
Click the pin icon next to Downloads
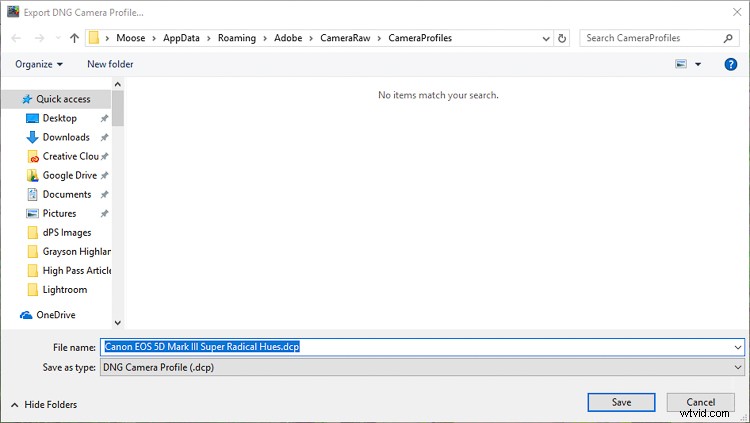coord(104,137)
